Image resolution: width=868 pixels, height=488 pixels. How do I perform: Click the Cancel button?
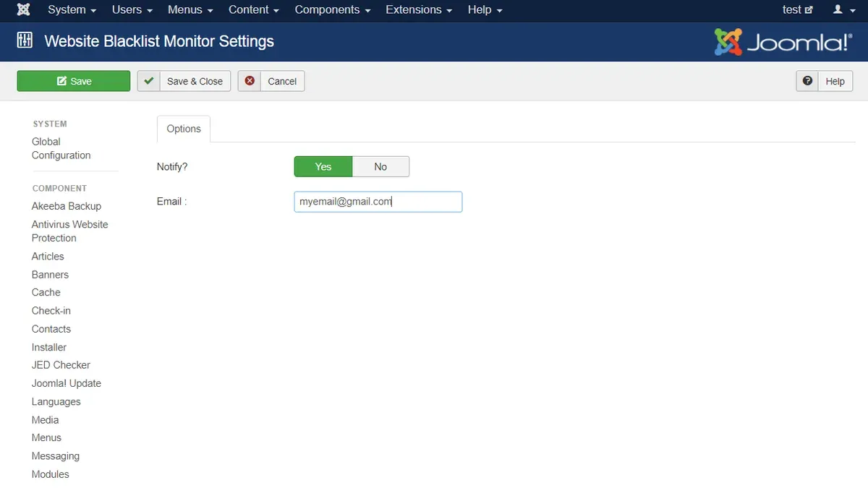click(x=271, y=81)
